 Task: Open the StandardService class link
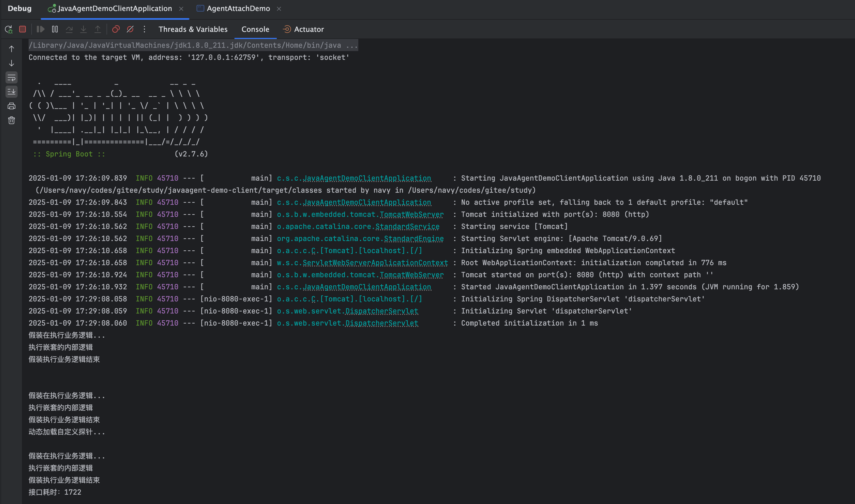(x=407, y=226)
